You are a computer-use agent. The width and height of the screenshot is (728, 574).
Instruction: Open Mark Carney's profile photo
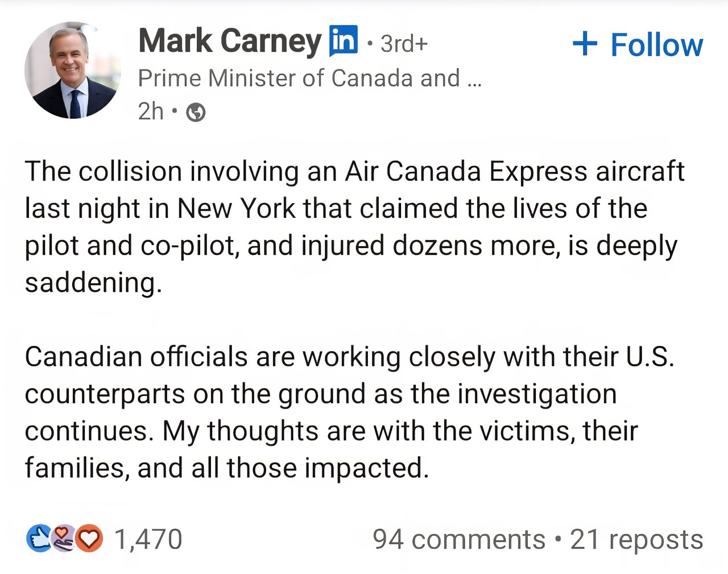click(x=72, y=71)
